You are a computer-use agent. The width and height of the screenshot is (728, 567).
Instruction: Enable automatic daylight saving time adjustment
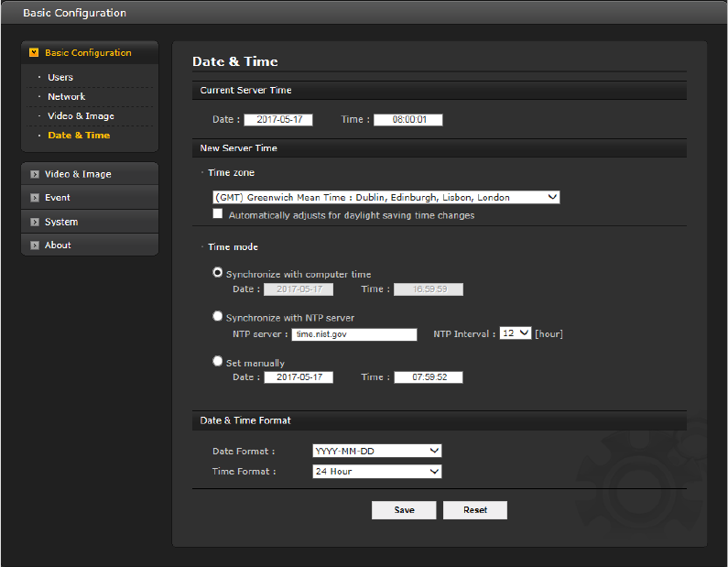(217, 213)
